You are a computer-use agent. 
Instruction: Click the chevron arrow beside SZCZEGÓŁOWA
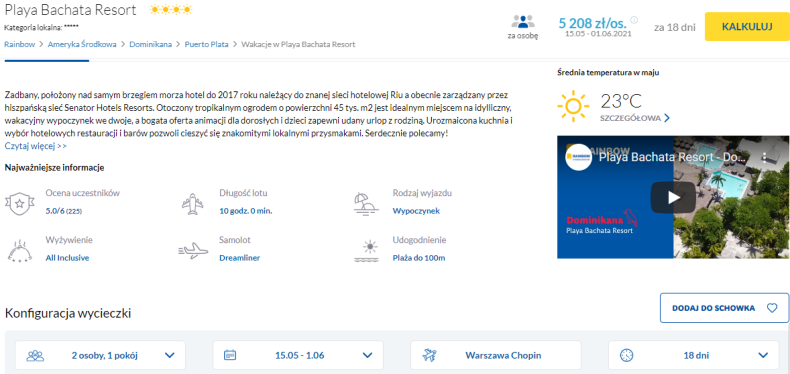[x=667, y=118]
